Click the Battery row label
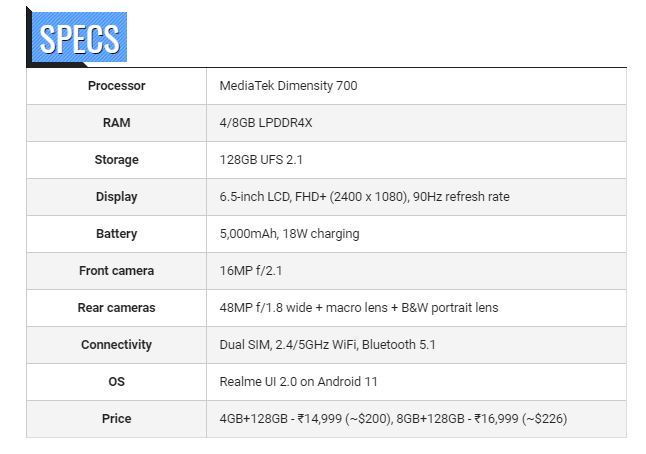The image size is (646, 454). pyautogui.click(x=116, y=234)
